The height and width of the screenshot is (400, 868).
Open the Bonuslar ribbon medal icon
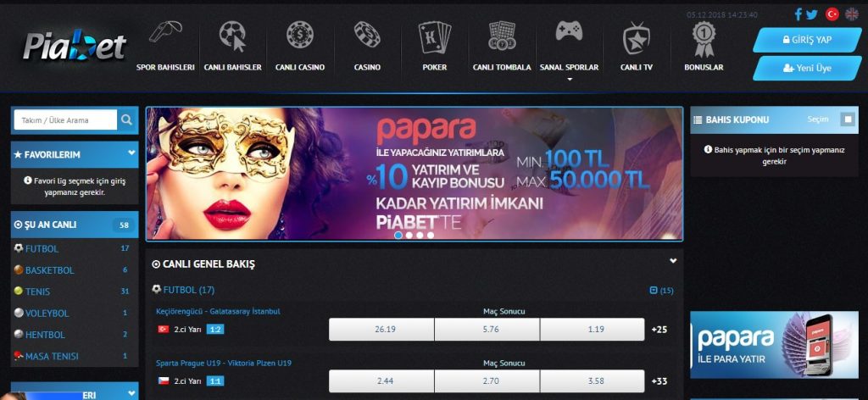coord(704,39)
